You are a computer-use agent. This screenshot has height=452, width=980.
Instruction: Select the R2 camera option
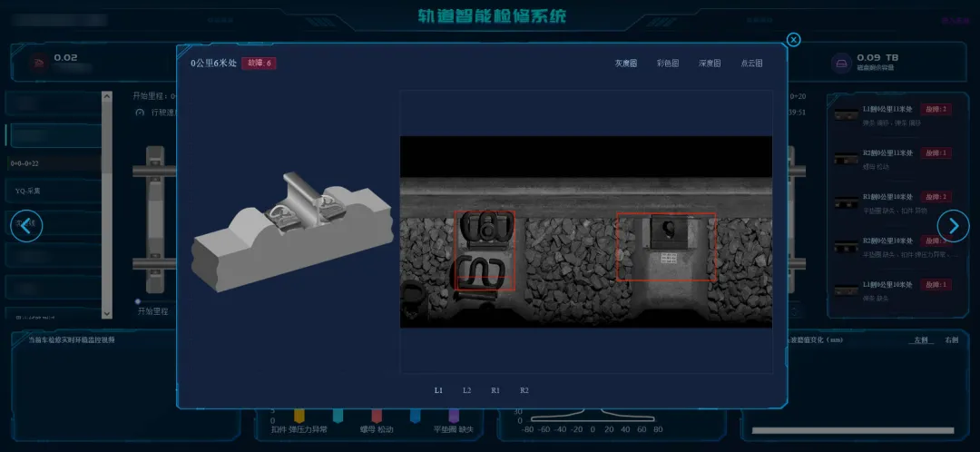click(524, 390)
